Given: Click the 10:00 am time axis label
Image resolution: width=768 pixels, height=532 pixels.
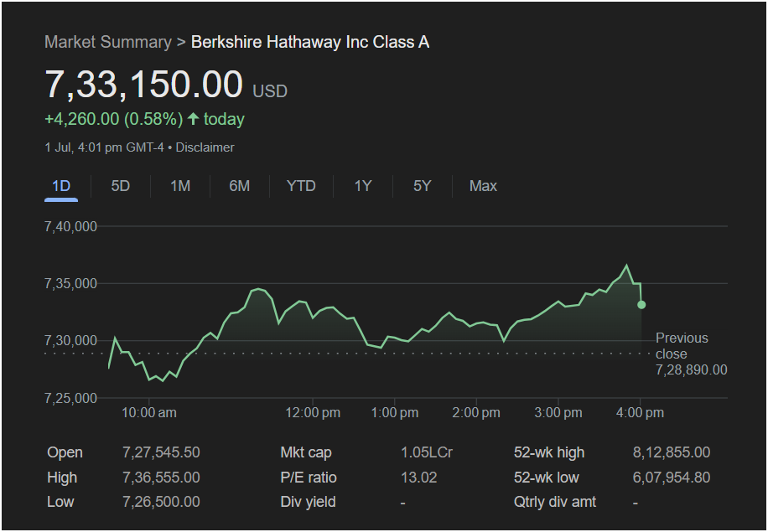Looking at the screenshot, I should 149,412.
